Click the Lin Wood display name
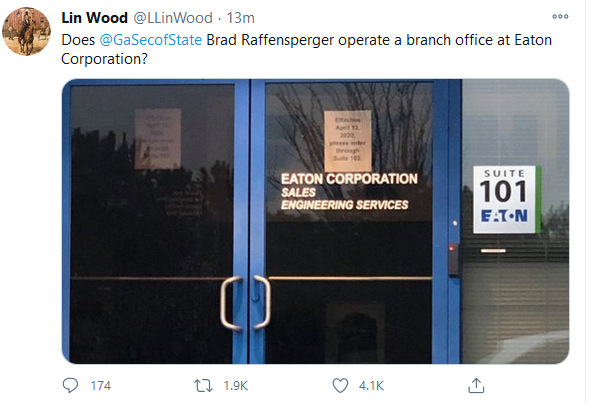The width and height of the screenshot is (597, 403). coord(94,18)
